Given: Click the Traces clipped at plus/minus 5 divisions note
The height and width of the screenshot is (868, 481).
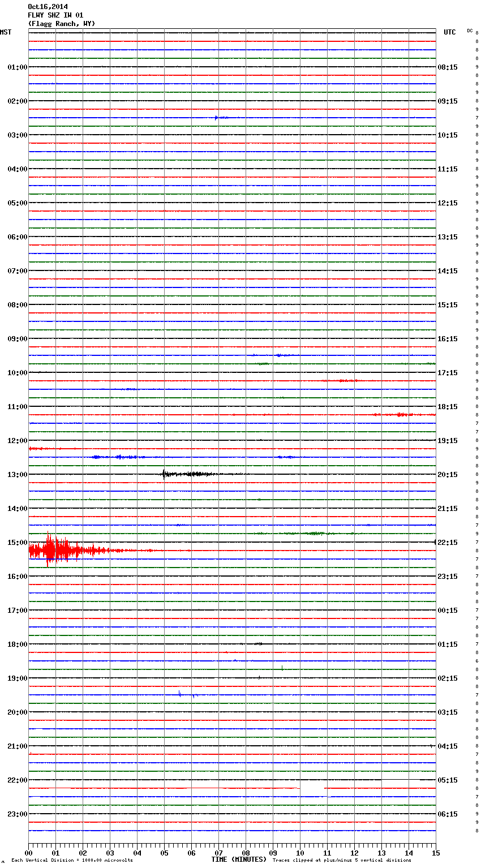Looking at the screenshot, I should point(342,860).
